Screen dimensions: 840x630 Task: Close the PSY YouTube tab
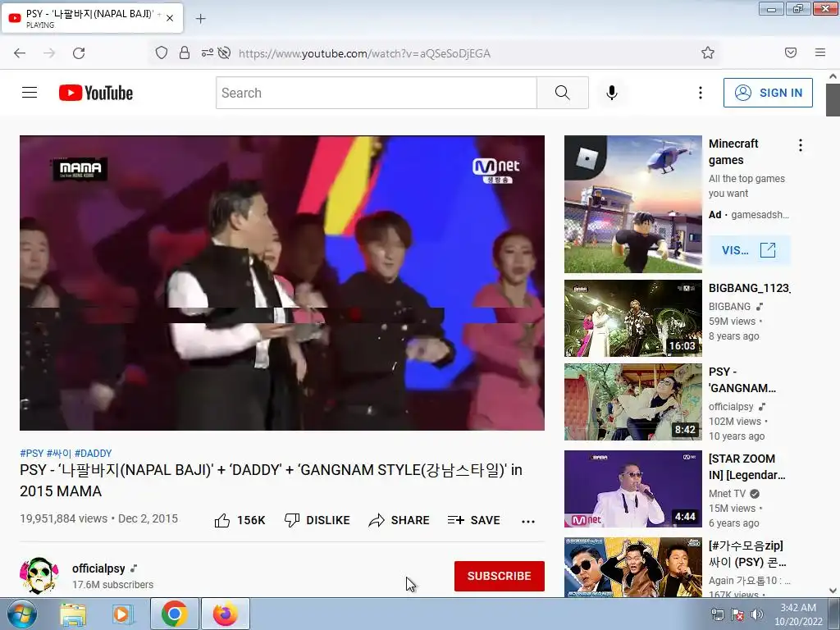pos(170,18)
